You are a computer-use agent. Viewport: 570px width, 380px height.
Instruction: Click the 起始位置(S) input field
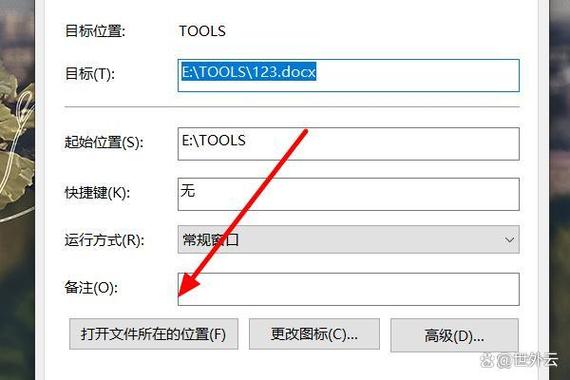click(348, 144)
